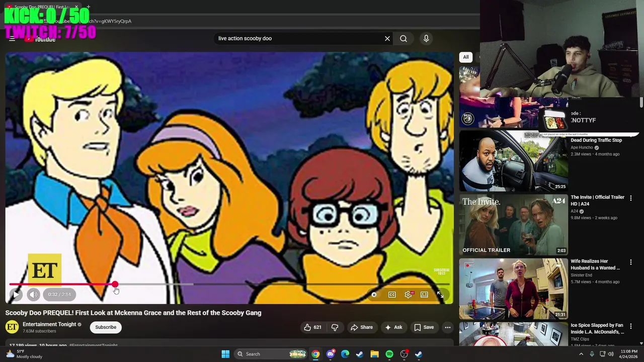Select the 'All' filter chip
644x362 pixels.
466,57
